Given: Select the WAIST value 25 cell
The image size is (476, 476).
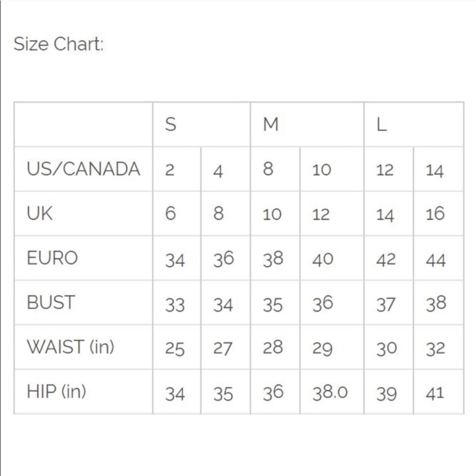Looking at the screenshot, I should 175,348.
